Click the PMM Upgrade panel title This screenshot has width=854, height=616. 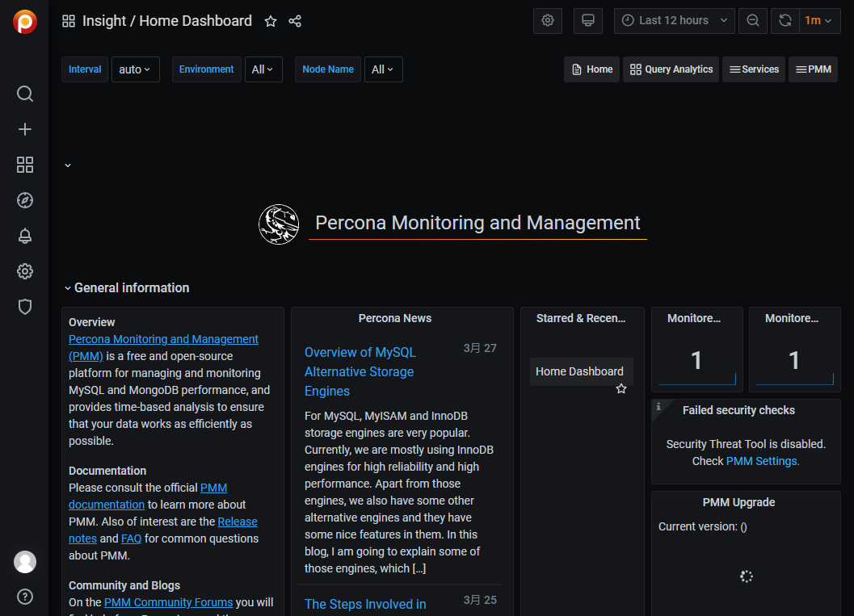tap(738, 502)
